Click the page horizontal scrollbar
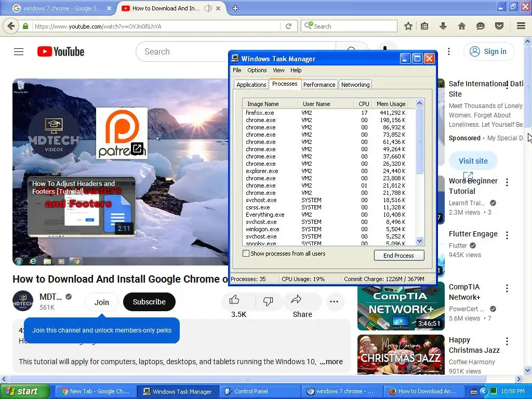Image resolution: width=532 pixels, height=399 pixels. (247, 379)
